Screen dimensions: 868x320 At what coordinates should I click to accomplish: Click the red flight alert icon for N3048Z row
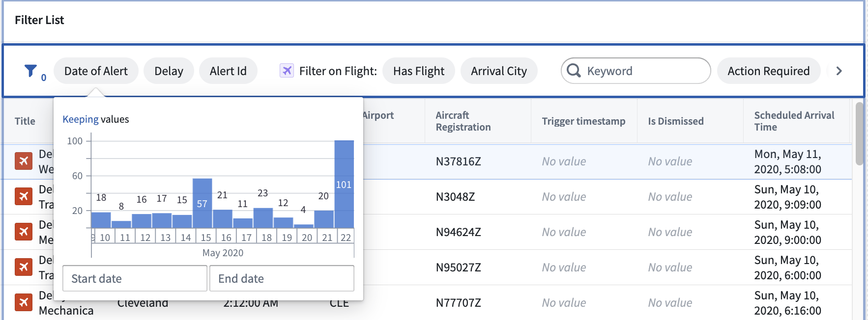point(24,196)
